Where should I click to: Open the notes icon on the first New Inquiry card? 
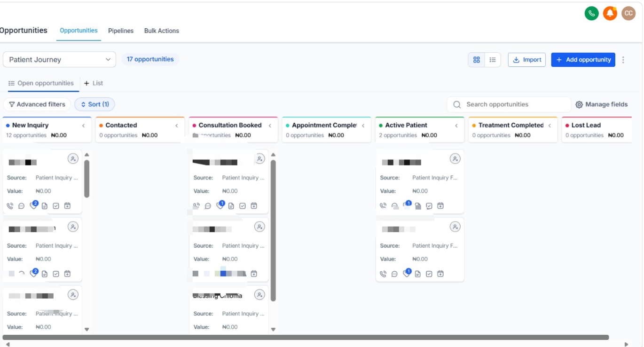coord(45,206)
